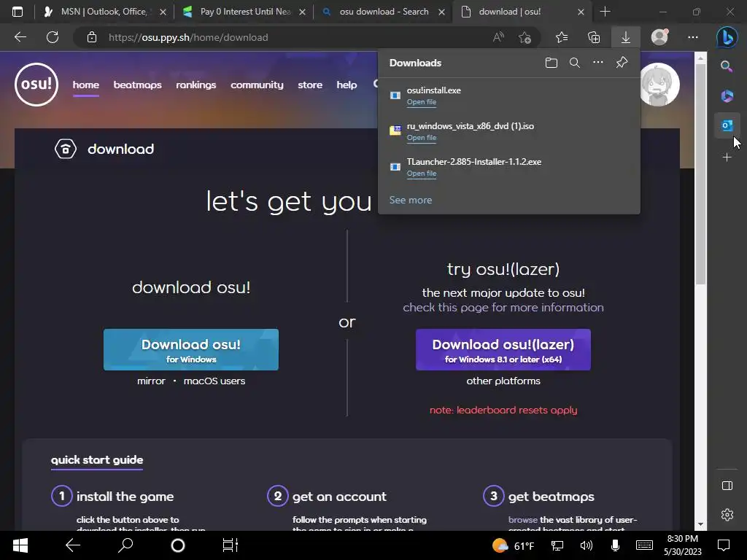
Task: Open the sidebar Search icon
Action: 727,66
